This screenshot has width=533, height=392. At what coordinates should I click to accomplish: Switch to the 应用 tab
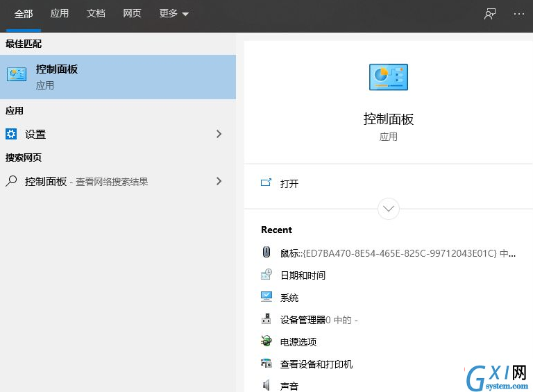60,14
